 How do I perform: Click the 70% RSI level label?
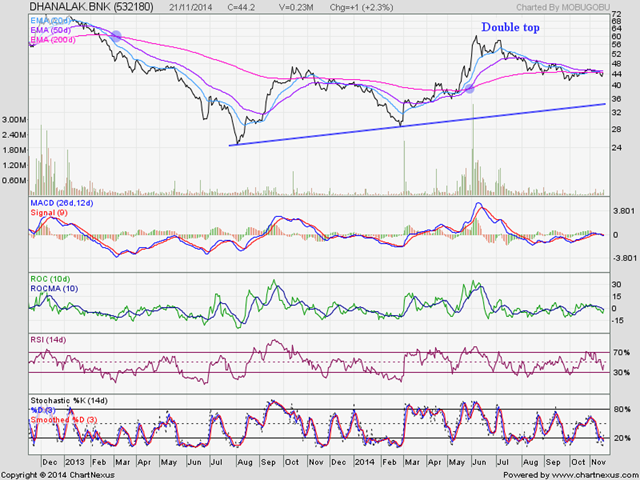point(621,352)
